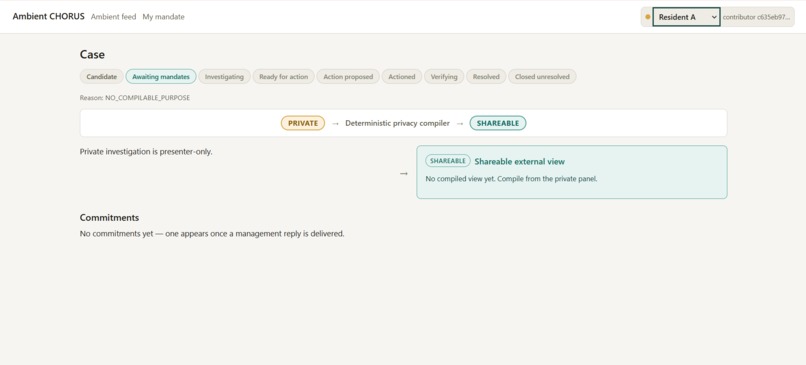Select the Awaiting mandates status chip
The image size is (806, 365).
point(161,77)
